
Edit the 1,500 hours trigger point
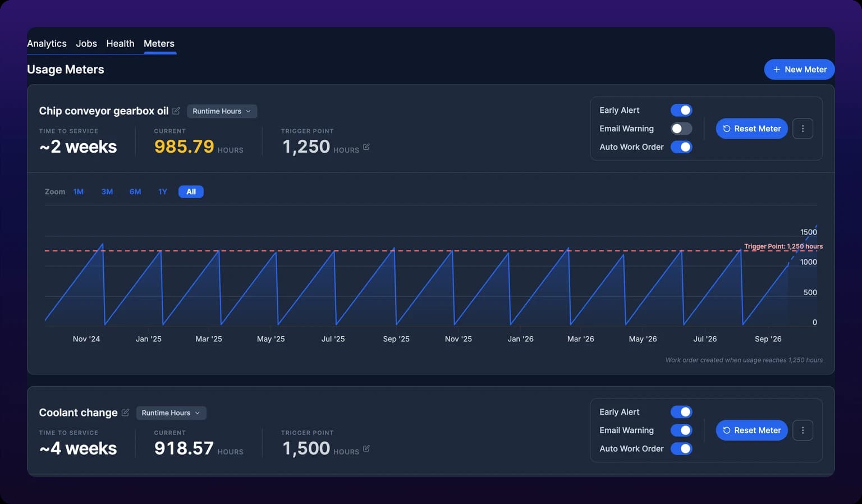point(366,448)
